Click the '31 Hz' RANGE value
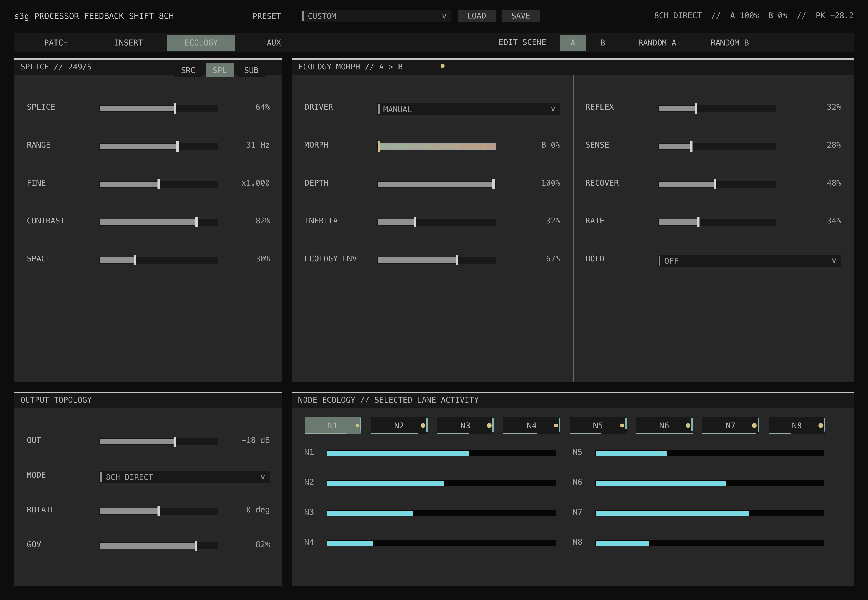The height and width of the screenshot is (600, 868). (x=258, y=145)
